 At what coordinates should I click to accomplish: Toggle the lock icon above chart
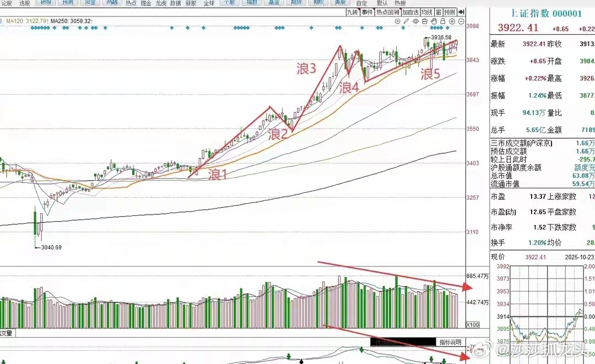[x=443, y=21]
